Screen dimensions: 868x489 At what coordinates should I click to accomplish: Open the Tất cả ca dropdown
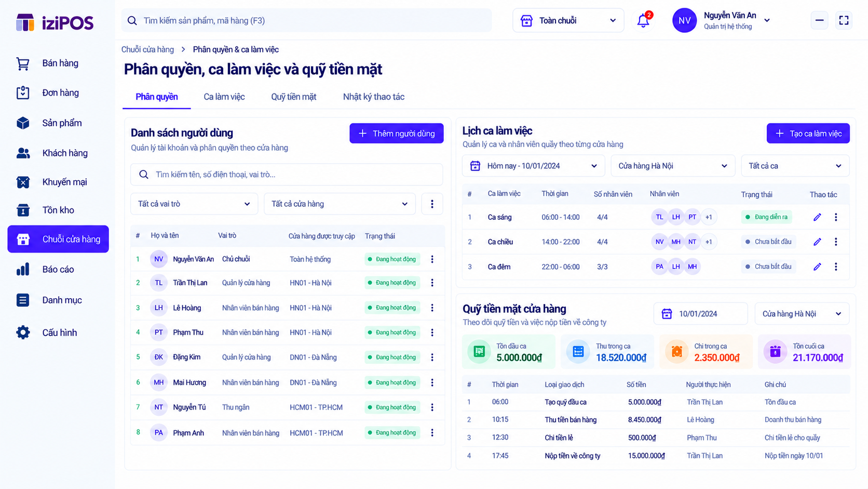[x=795, y=166]
